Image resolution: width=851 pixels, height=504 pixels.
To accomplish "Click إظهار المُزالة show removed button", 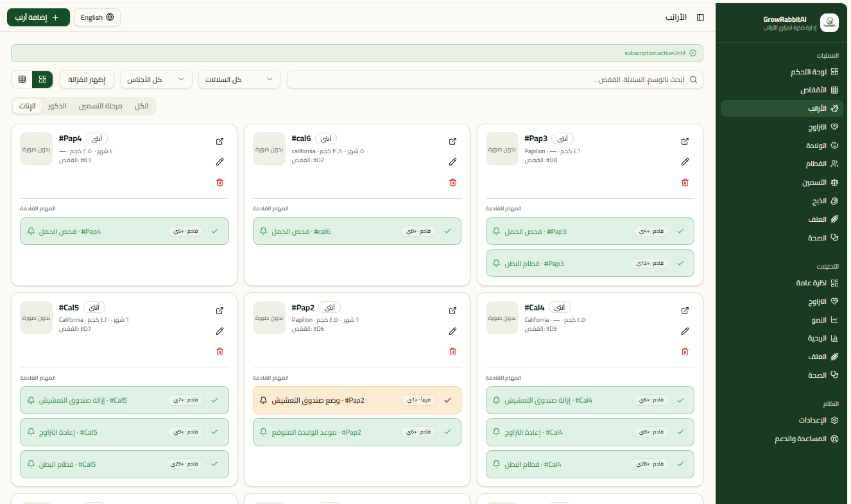I will tap(87, 80).
